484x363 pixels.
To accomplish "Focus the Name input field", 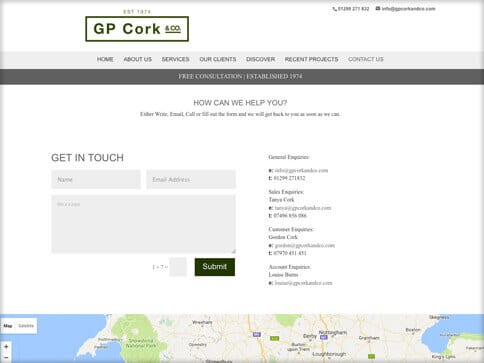I will coord(96,179).
